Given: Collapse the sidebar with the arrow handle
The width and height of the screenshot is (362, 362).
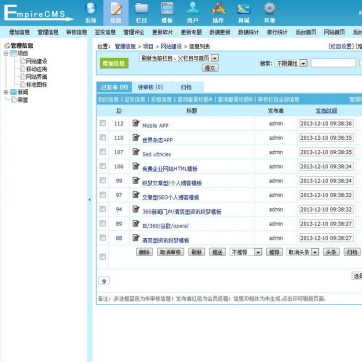Looking at the screenshot, I should [x=89, y=200].
